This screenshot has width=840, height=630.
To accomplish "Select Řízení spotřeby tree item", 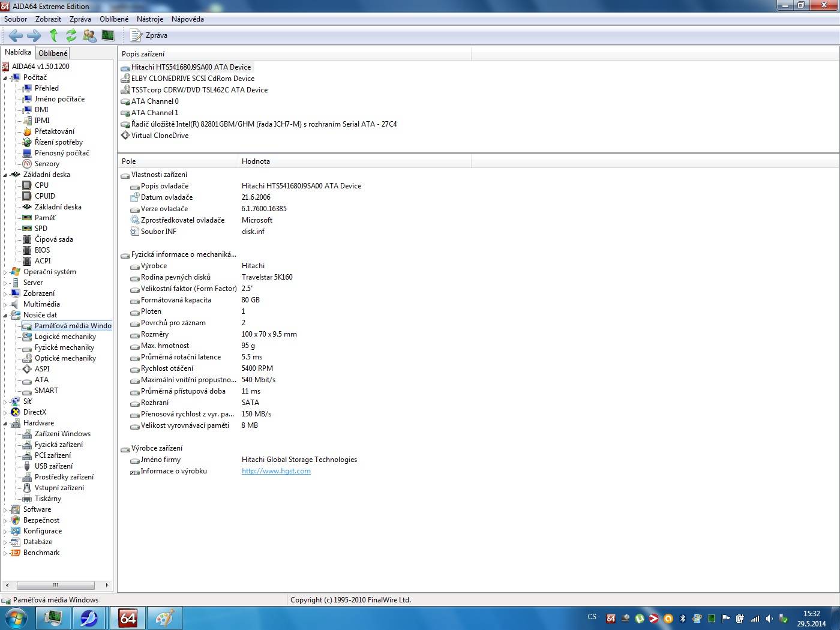I will 59,142.
